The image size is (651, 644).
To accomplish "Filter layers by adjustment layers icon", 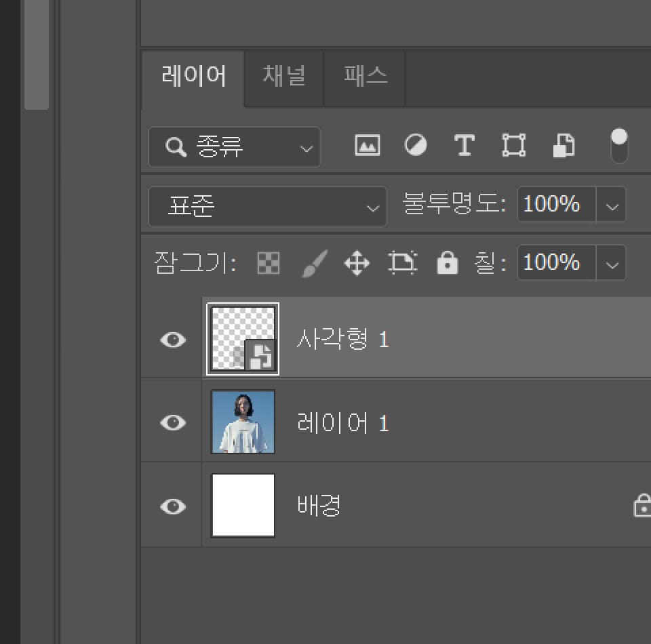I will [x=416, y=145].
